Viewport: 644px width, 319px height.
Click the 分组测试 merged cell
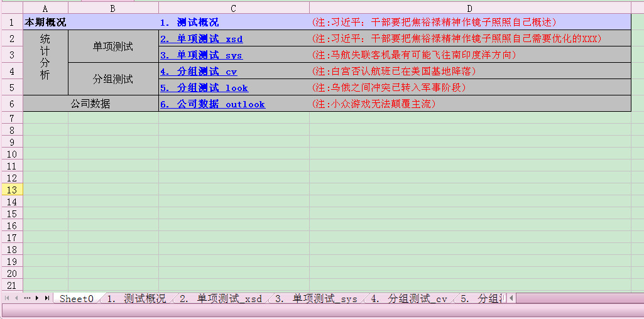click(113, 79)
